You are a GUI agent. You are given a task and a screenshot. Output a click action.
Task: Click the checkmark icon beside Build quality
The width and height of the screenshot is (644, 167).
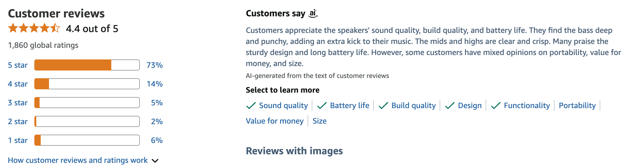383,105
